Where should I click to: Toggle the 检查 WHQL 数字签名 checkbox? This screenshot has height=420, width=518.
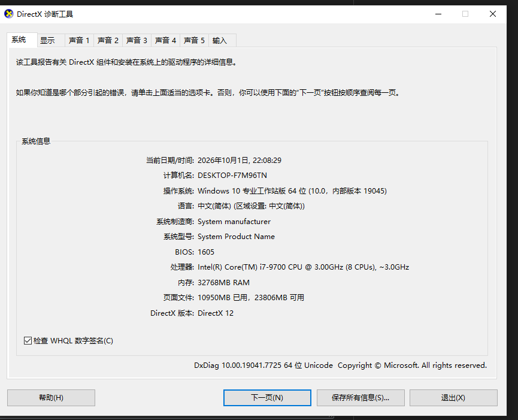pyautogui.click(x=28, y=341)
